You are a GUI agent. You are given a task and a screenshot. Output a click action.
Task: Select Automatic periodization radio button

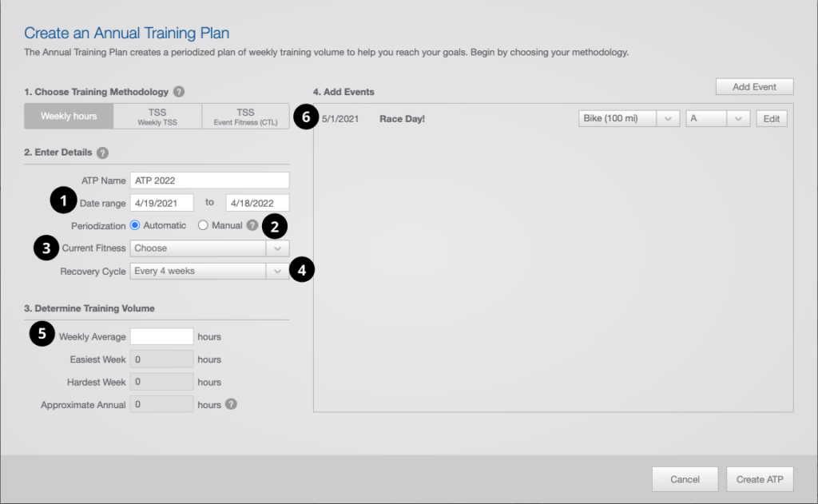tap(135, 225)
